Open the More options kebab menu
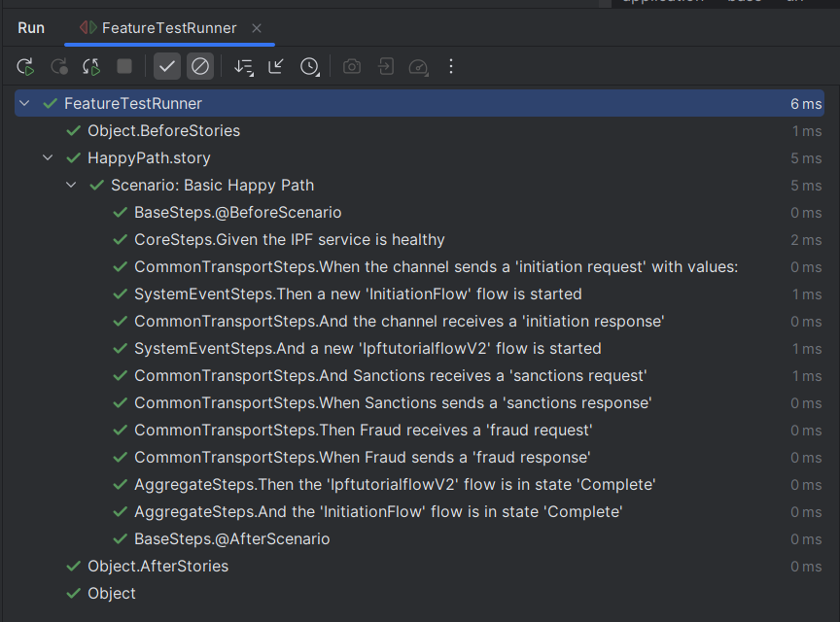 [450, 66]
